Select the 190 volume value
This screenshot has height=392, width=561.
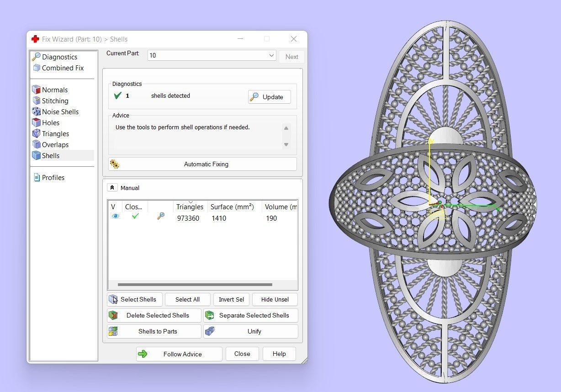(271, 218)
